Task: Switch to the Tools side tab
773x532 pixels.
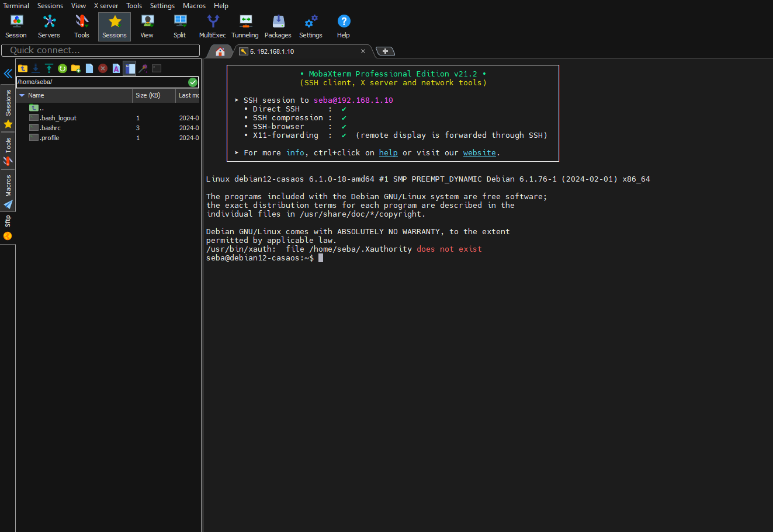Action: tap(8, 151)
